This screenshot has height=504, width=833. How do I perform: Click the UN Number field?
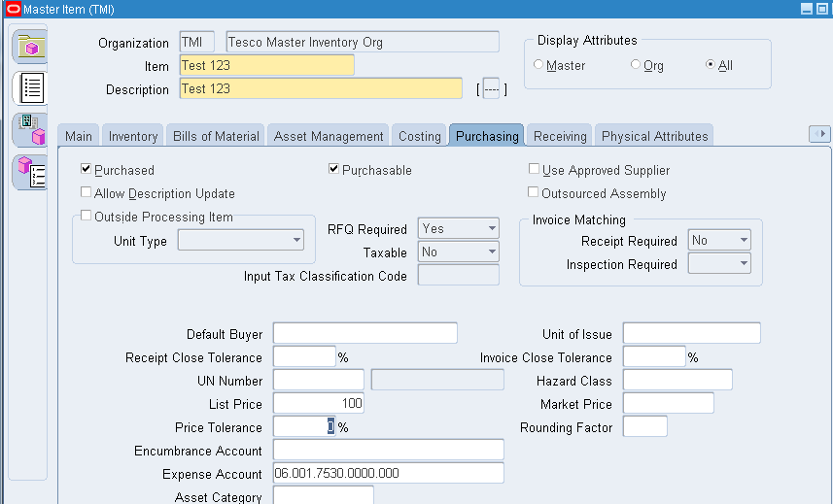pos(319,380)
